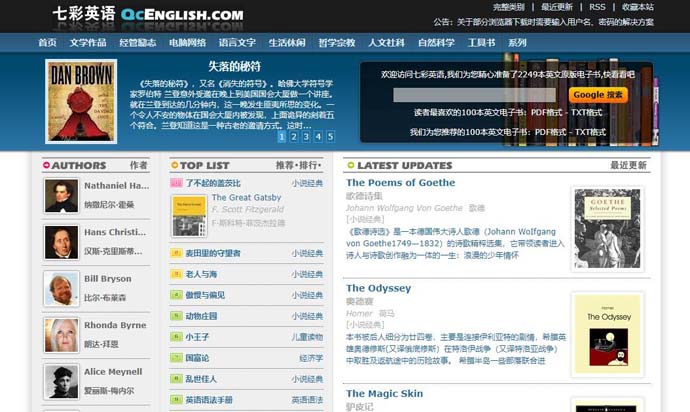Open the 系列 menu item
Image resolution: width=690 pixels, height=412 pixels.
(x=517, y=43)
